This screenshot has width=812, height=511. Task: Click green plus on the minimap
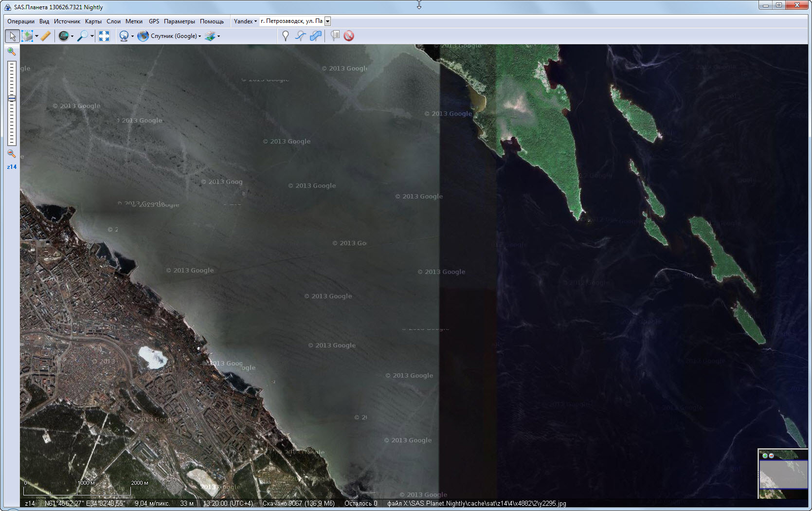click(765, 456)
